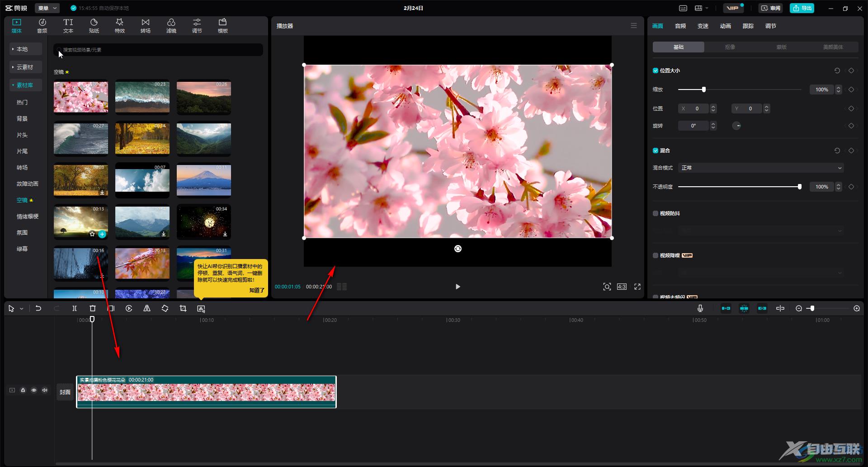
Task: Toggle clip linkage button
Action: [x=762, y=308]
